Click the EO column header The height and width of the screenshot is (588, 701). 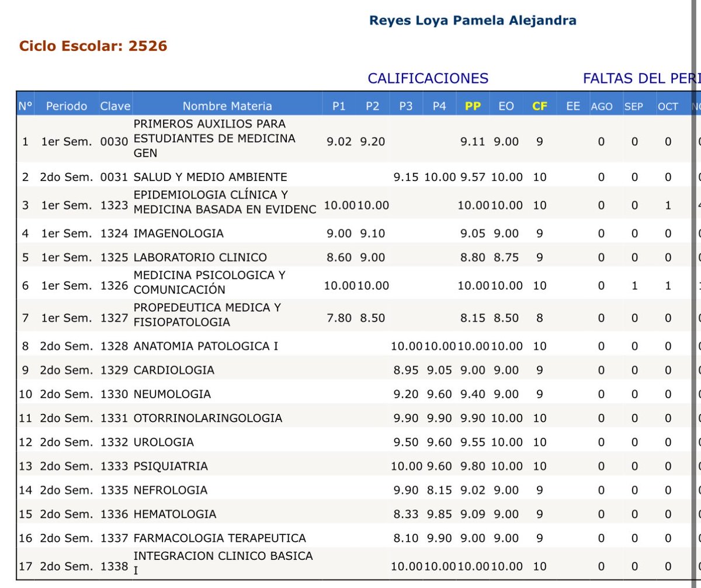[x=506, y=106]
